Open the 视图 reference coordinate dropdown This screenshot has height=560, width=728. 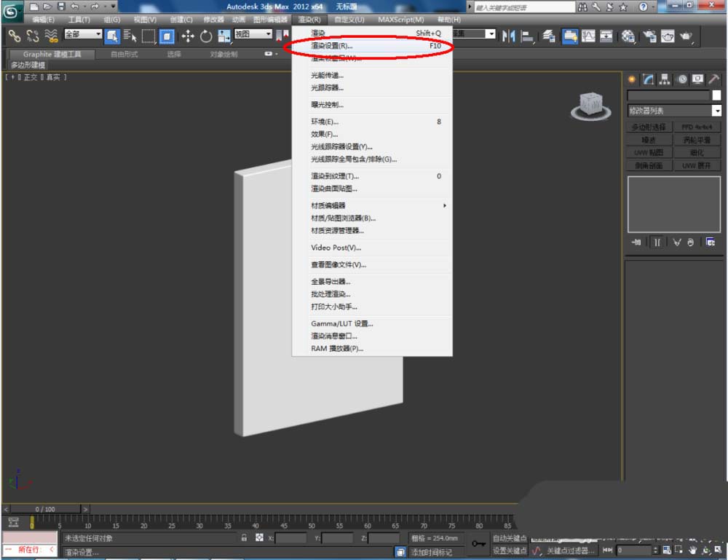point(268,34)
